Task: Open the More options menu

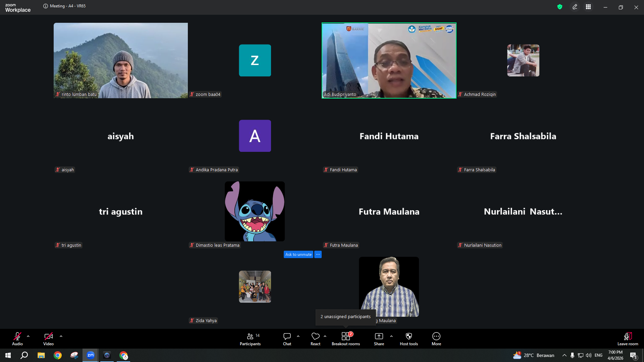Action: point(436,339)
